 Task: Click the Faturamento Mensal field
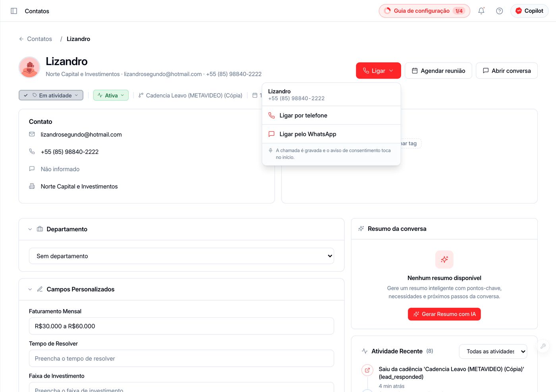click(181, 326)
